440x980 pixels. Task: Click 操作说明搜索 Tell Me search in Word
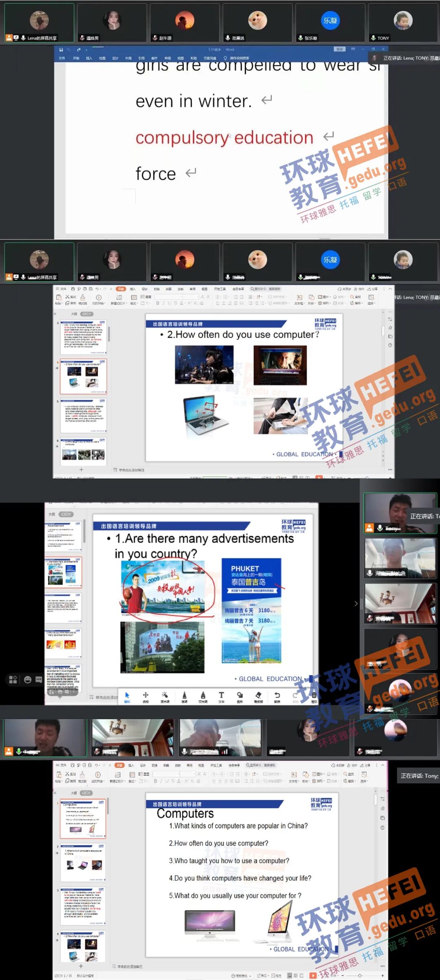coord(237,58)
